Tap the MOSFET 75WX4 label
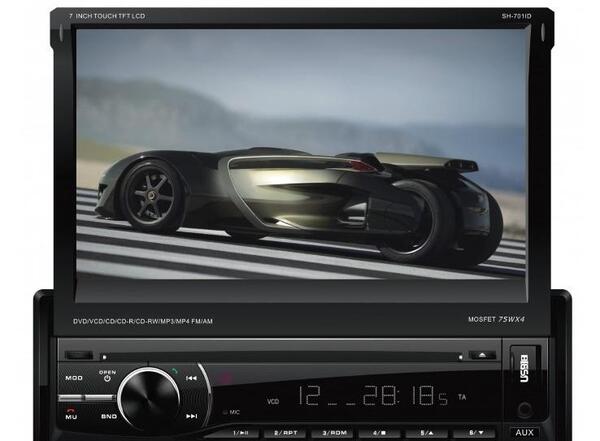This screenshot has height=441, width=600. tap(496, 319)
